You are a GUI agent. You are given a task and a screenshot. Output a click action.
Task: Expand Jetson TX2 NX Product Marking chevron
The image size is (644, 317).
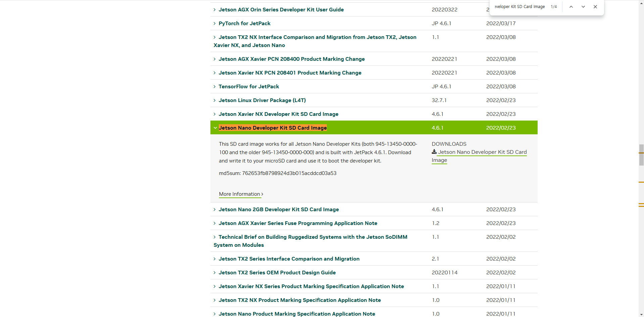(x=215, y=300)
